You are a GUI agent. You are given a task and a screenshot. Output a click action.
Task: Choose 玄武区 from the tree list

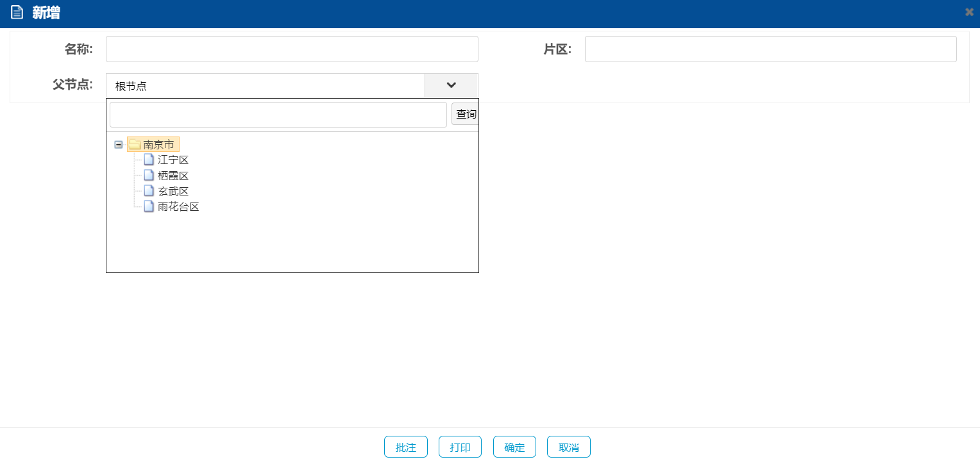pos(173,191)
